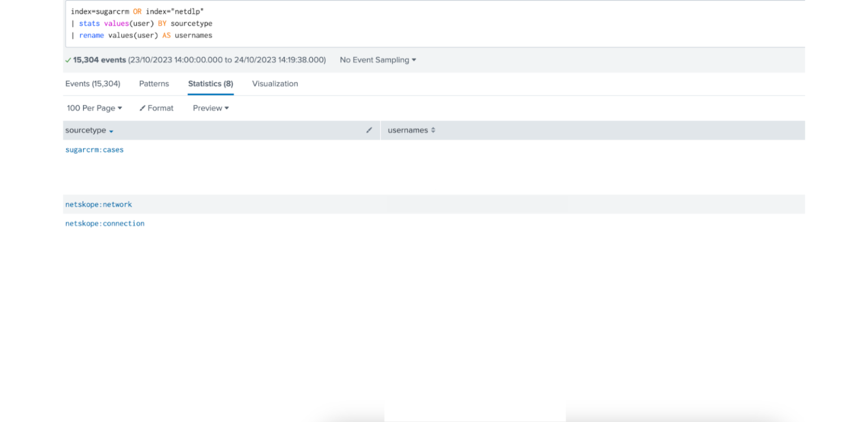Expand the 100 Per Page dropdown
Screen dimensions: 868x422
click(94, 108)
